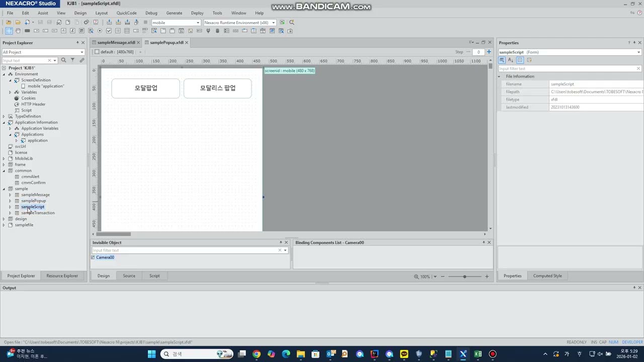Click the Properties filter text input
Viewport: 644px width, 362px height.
567,68
